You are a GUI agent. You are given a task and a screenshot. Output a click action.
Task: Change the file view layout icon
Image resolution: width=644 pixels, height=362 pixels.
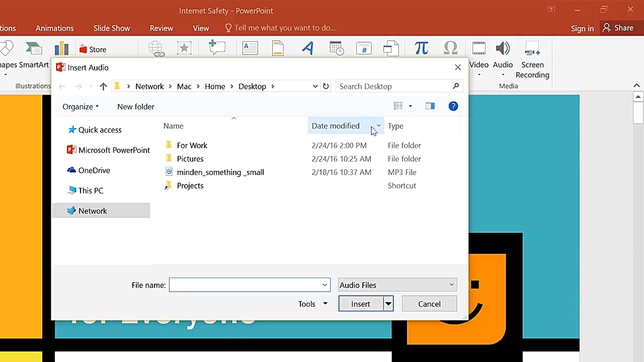click(x=398, y=106)
